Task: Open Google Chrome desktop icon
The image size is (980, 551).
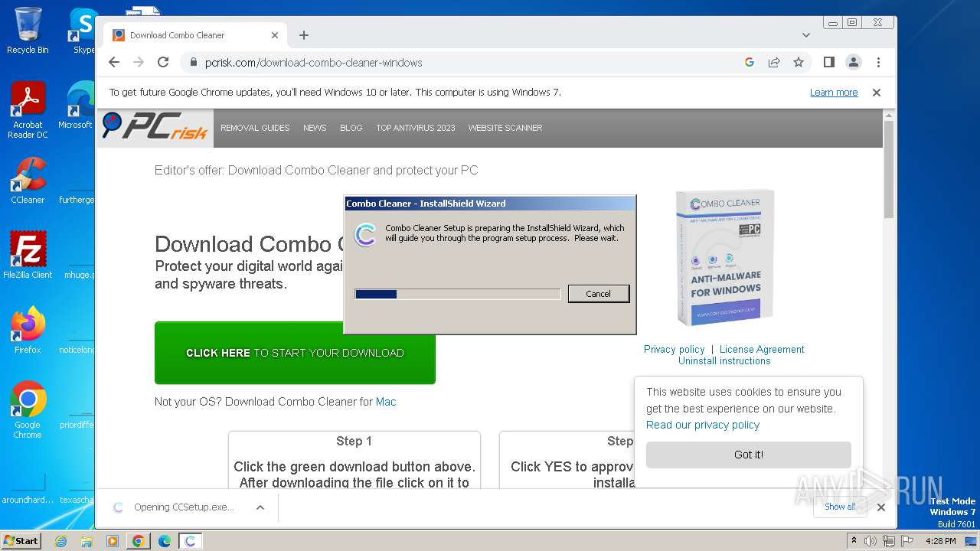Action: coord(28,410)
